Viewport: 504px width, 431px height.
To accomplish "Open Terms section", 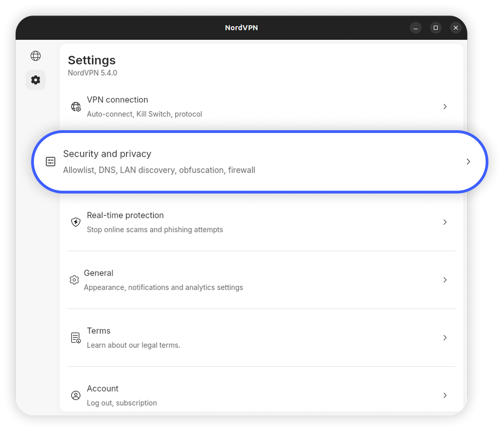I will click(261, 337).
